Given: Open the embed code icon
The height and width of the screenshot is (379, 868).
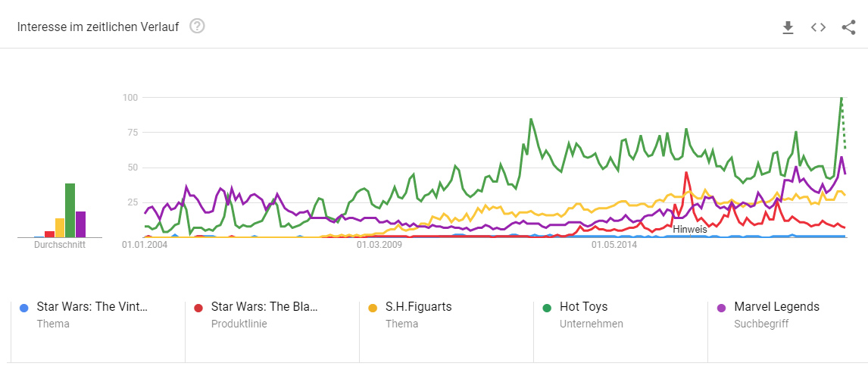Looking at the screenshot, I should point(818,27).
